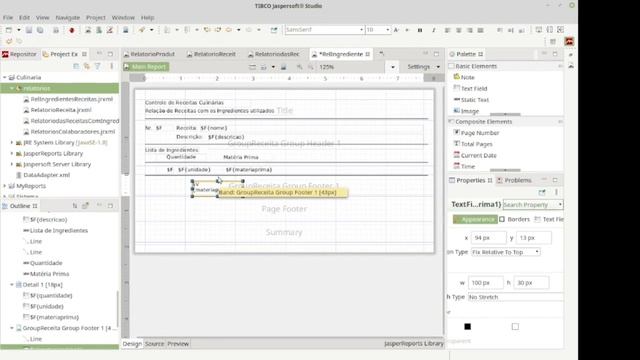Open Properties panel view menu icon
The width and height of the screenshot is (640, 360).
point(556,192)
